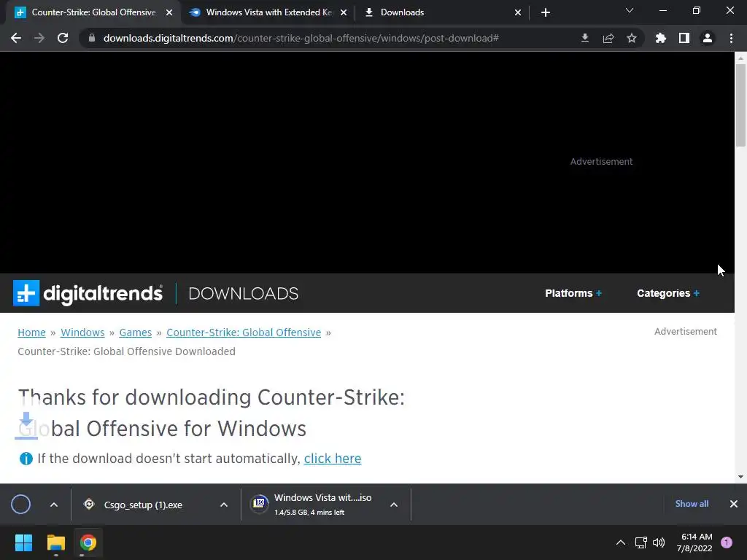Close the Downloads tab
Image resolution: width=747 pixels, height=560 pixels.
(518, 12)
